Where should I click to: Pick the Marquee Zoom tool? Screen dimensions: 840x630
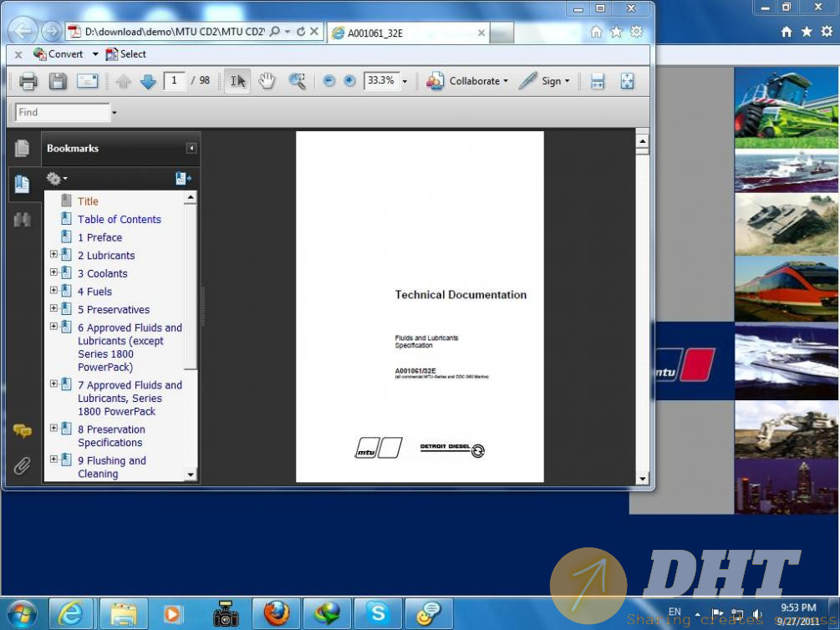(x=297, y=81)
